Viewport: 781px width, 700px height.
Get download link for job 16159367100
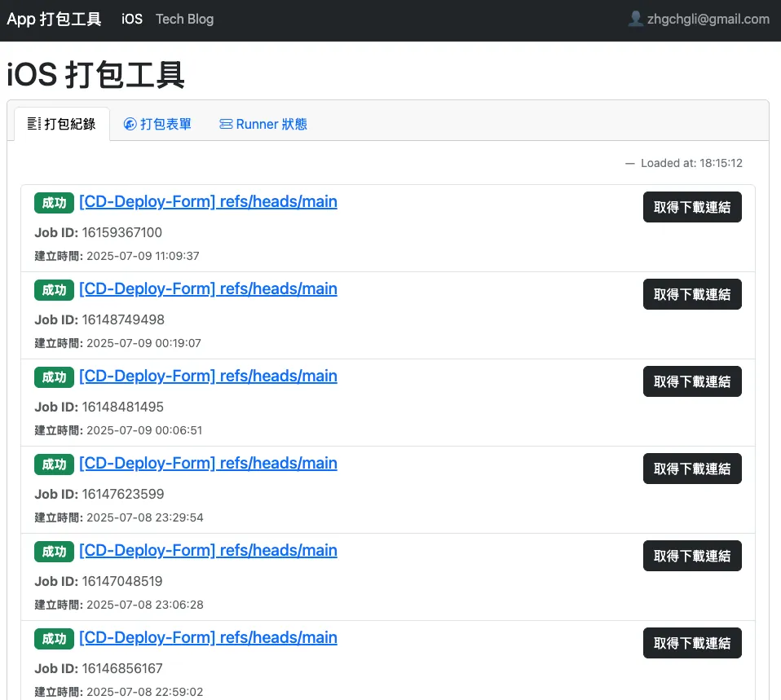click(x=692, y=207)
